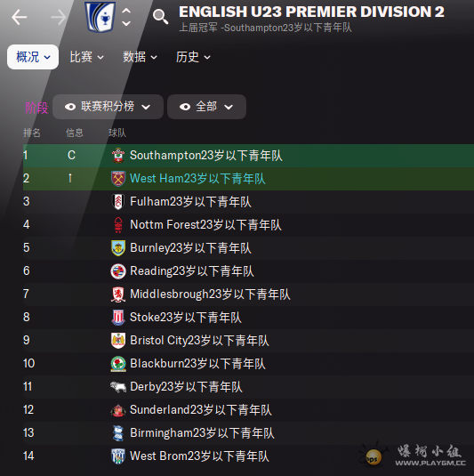The image size is (474, 476).
Task: Click the forward navigation arrow
Action: pyautogui.click(x=59, y=17)
